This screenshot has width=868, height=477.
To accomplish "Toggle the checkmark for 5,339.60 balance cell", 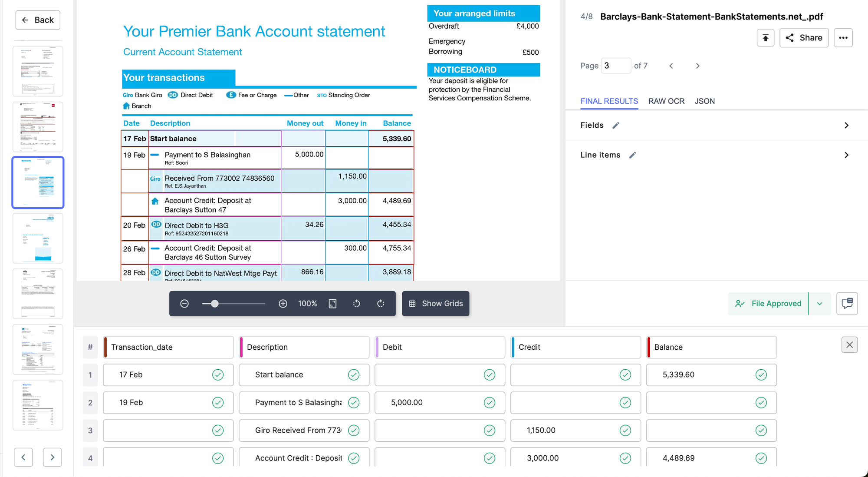I will click(x=761, y=375).
